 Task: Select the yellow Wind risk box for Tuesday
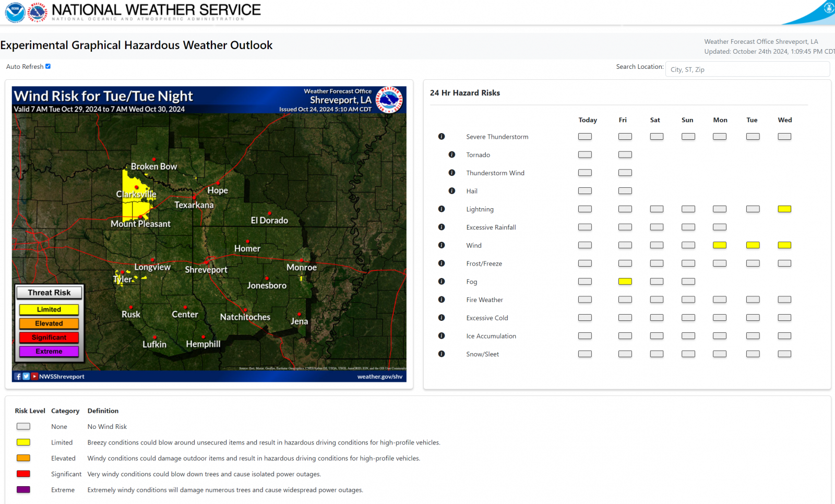coord(753,245)
